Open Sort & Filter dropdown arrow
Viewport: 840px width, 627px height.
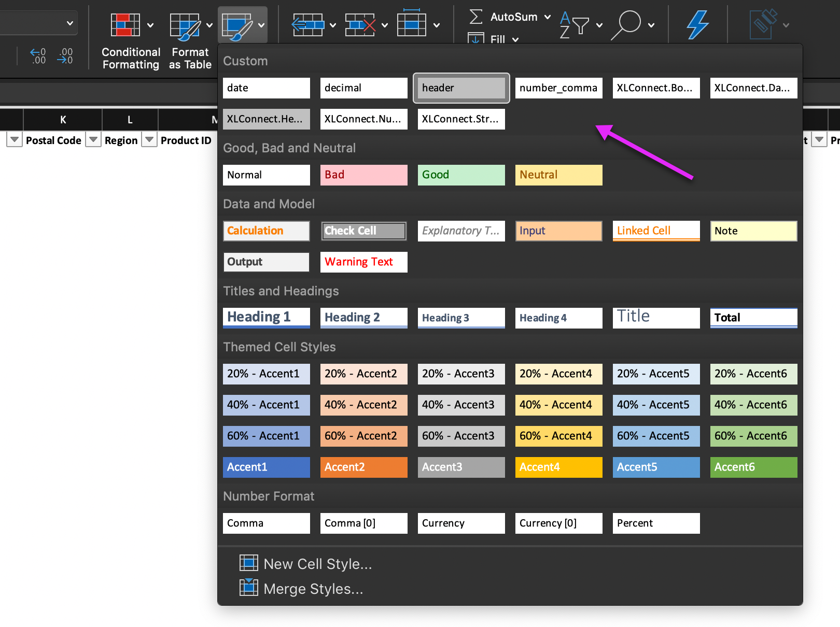tap(599, 25)
